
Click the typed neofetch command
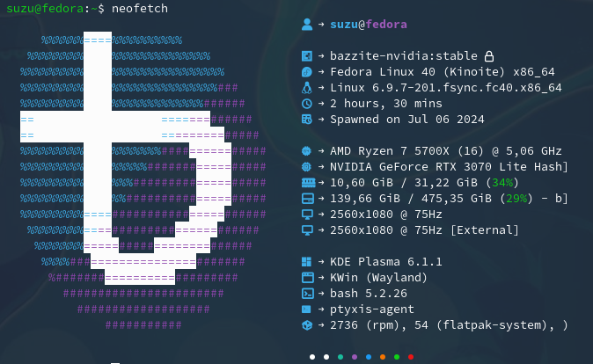(140, 8)
